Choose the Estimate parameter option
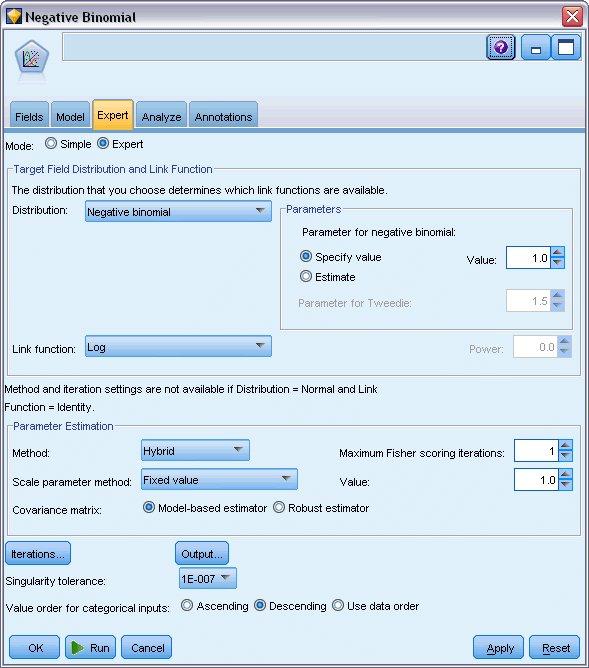Viewport: 589px width, 668px height. [x=306, y=276]
